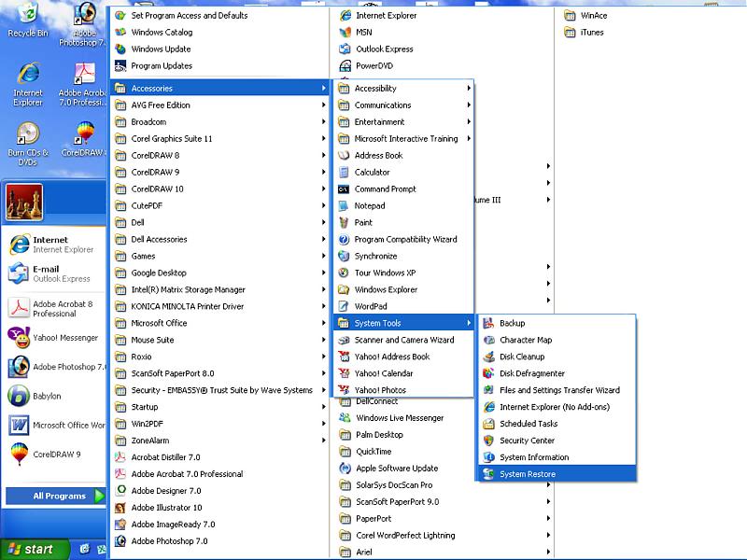This screenshot has height=560, width=747.
Task: Open Internet Explorer from pinned Start list
Action: pos(53,245)
